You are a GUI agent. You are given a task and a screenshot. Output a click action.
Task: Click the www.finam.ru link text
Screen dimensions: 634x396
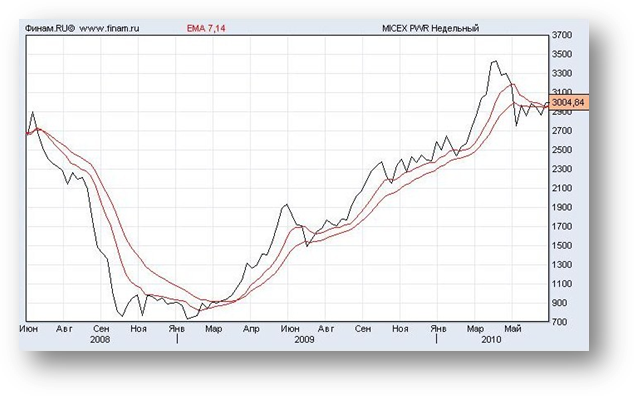coord(109,28)
